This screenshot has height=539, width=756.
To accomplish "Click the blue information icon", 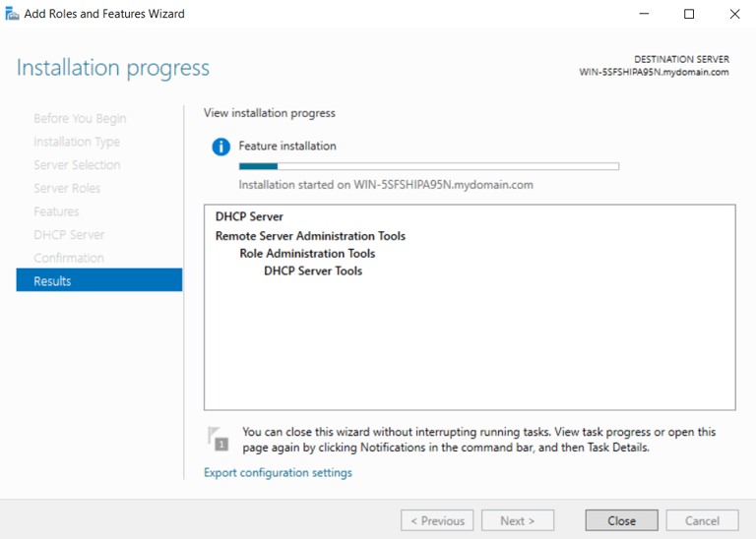I will click(x=221, y=147).
